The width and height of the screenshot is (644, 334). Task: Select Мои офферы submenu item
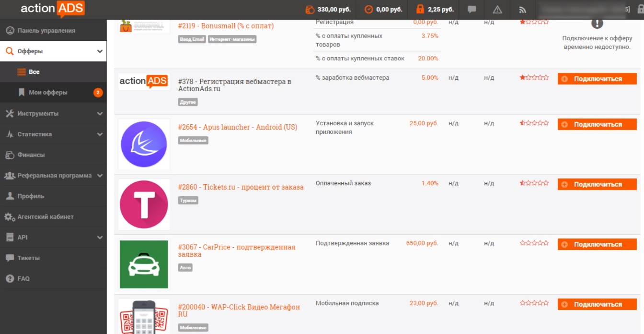48,93
